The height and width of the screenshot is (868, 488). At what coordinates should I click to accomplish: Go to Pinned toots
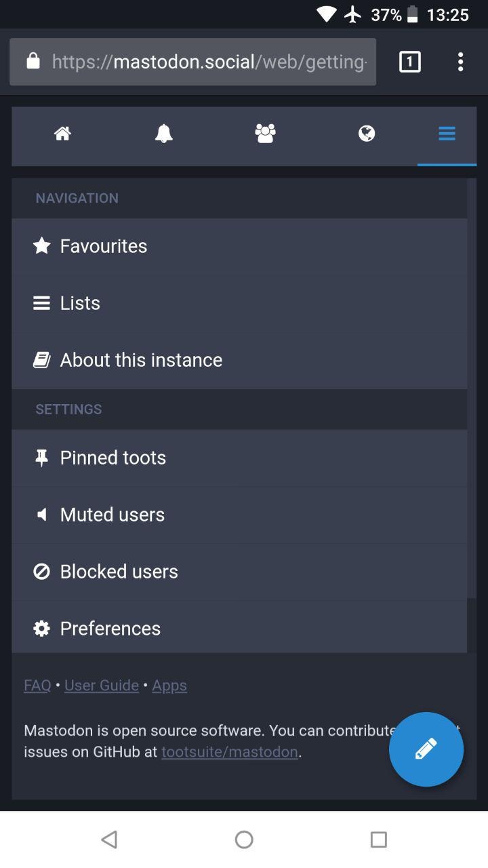113,457
